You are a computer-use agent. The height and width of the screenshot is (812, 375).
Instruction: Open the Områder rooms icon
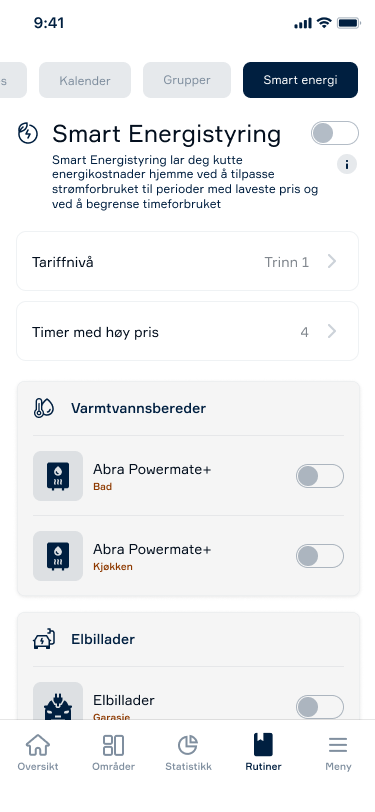coord(113,745)
